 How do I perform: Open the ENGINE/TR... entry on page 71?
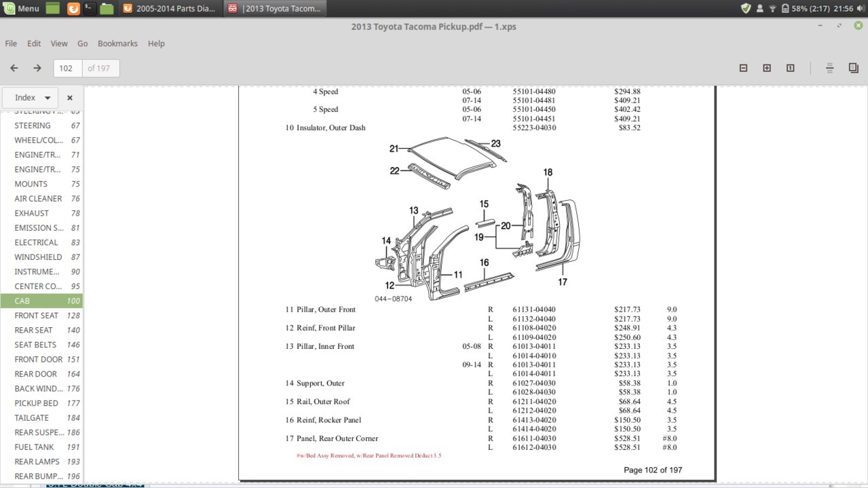(x=41, y=155)
